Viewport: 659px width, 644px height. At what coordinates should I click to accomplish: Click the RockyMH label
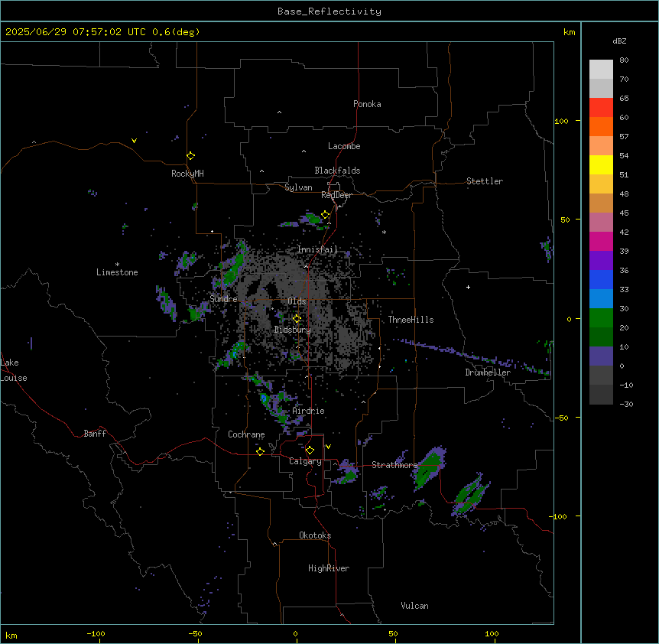click(187, 174)
